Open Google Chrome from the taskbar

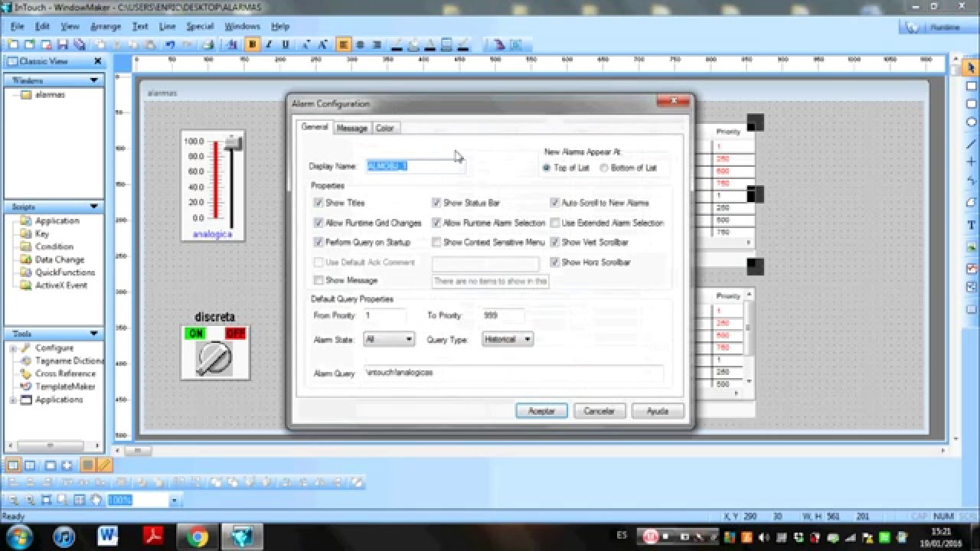tap(198, 537)
